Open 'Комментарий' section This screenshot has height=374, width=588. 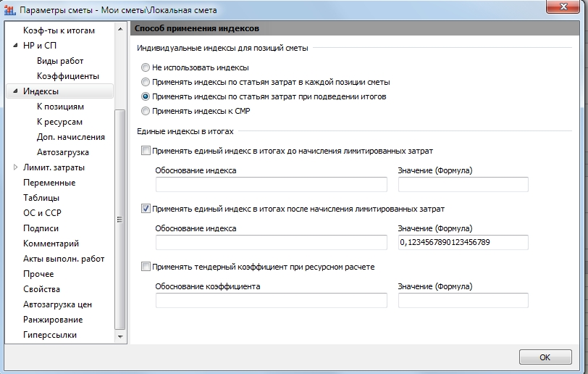[51, 244]
